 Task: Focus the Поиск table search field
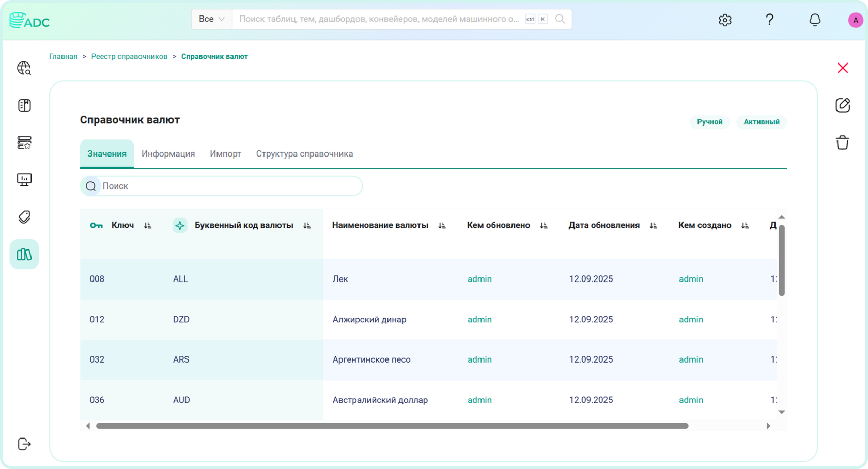click(221, 186)
